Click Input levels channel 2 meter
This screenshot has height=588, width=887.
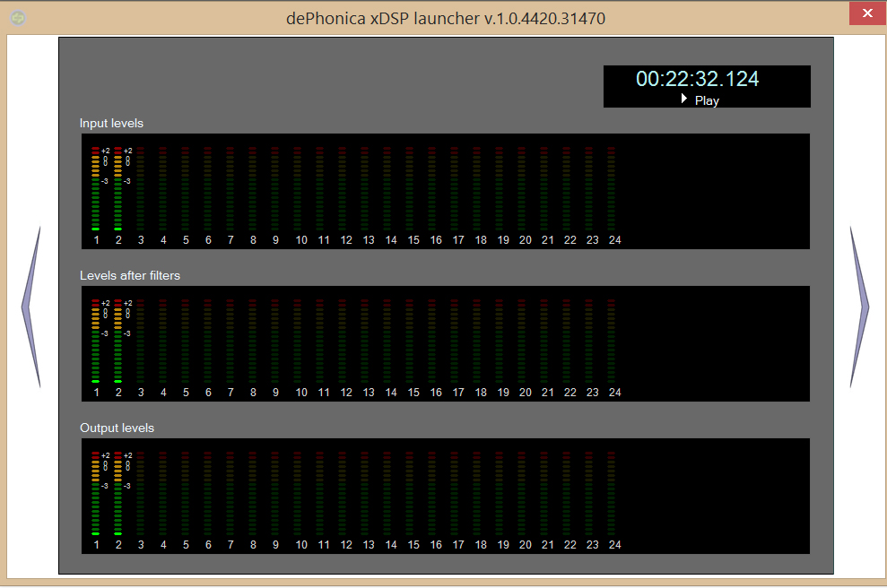(117, 188)
